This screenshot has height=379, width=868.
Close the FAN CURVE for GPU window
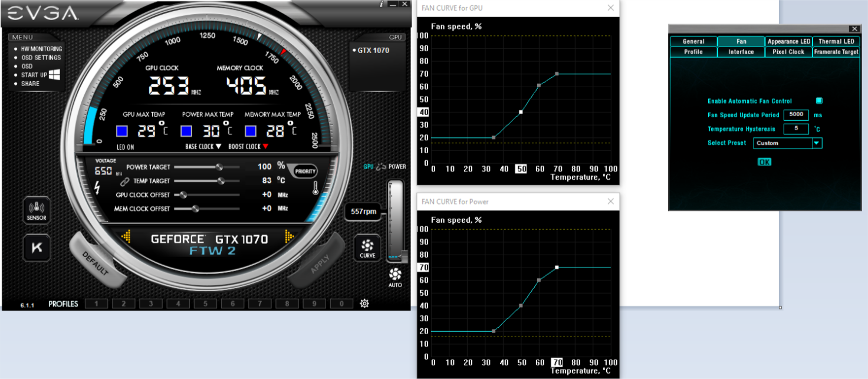pos(611,8)
